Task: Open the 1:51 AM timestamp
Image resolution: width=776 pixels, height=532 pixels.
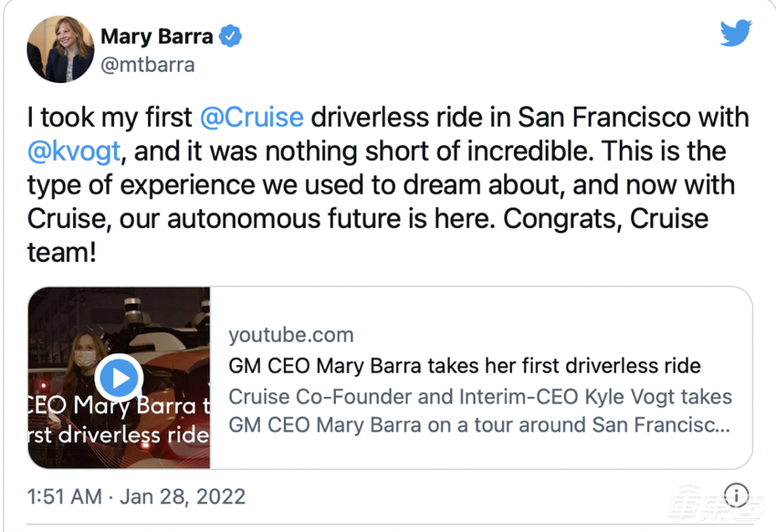Action: pyautogui.click(x=64, y=496)
